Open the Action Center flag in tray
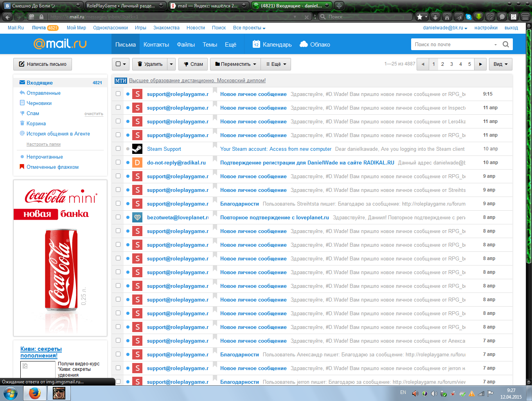 [x=490, y=394]
